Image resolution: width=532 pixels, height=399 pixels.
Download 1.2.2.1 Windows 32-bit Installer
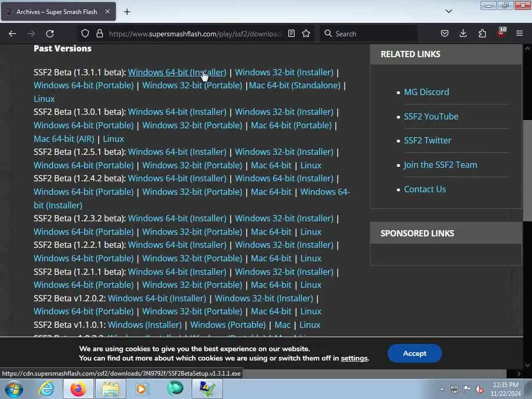[284, 245]
